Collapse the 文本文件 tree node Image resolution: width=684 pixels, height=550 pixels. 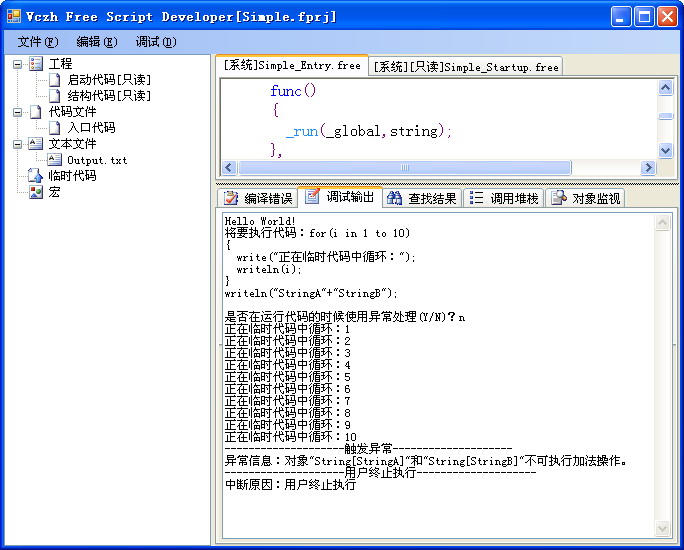pos(17,144)
